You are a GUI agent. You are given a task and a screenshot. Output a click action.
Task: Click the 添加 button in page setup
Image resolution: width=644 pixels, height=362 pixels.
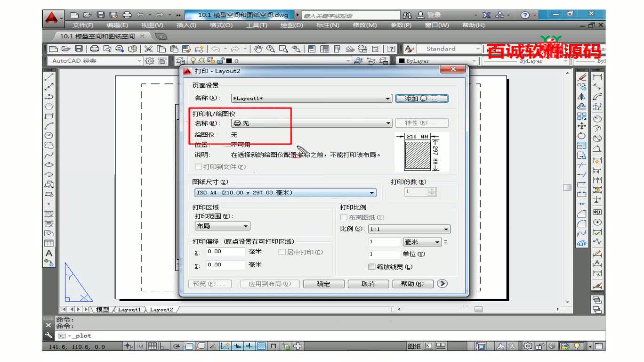click(421, 98)
